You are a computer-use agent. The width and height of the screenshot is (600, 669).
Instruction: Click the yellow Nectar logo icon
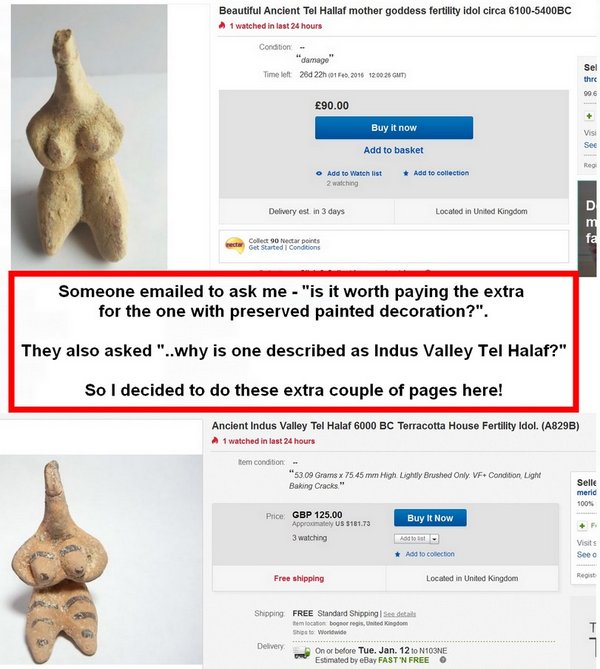[x=234, y=245]
